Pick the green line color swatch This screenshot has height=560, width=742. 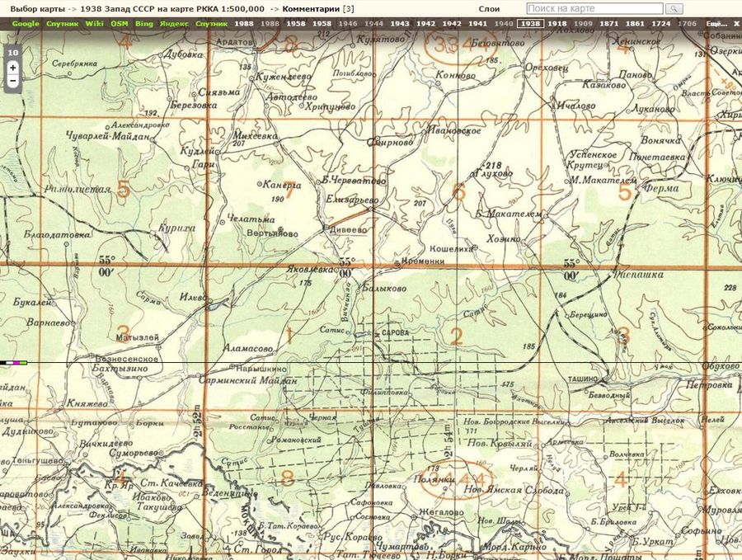[24, 362]
